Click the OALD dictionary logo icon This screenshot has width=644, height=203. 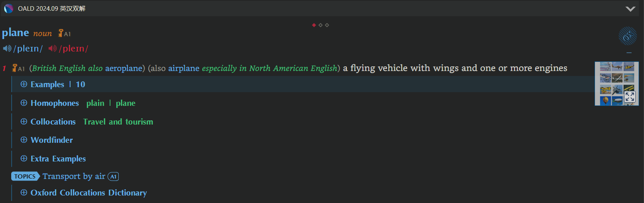click(x=9, y=8)
